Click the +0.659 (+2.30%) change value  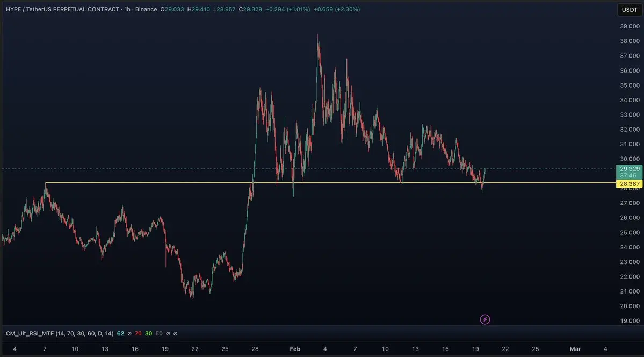coord(336,9)
